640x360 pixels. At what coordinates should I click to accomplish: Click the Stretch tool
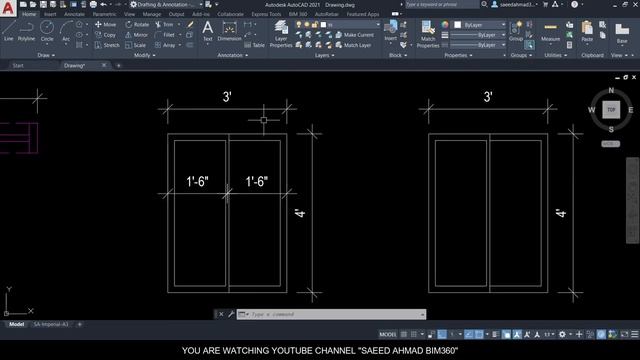pyautogui.click(x=107, y=45)
